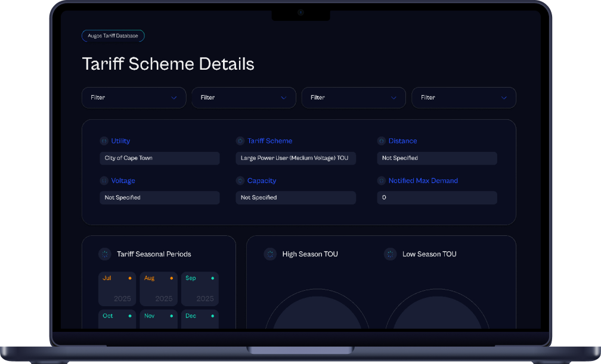Click the Voltage label text

(x=123, y=181)
